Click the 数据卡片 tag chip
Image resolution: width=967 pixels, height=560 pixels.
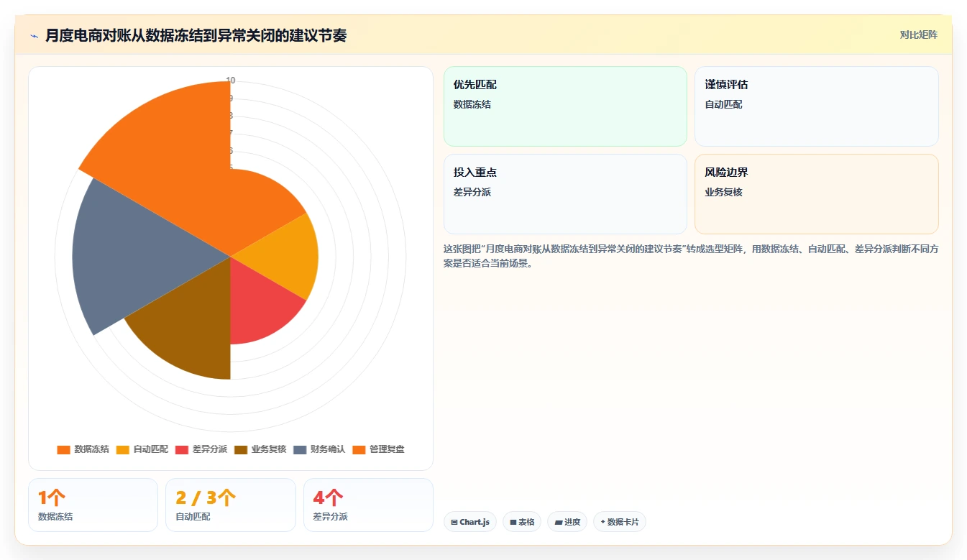pyautogui.click(x=620, y=522)
